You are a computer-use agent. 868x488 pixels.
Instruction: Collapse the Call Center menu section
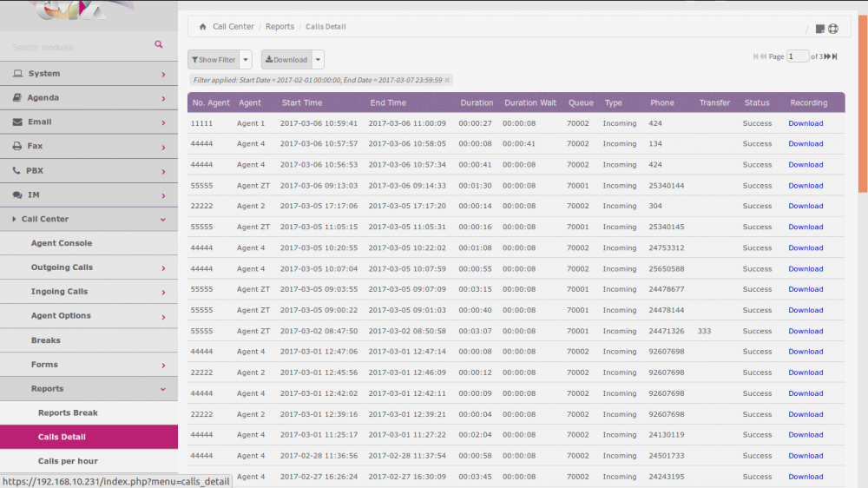coord(163,220)
